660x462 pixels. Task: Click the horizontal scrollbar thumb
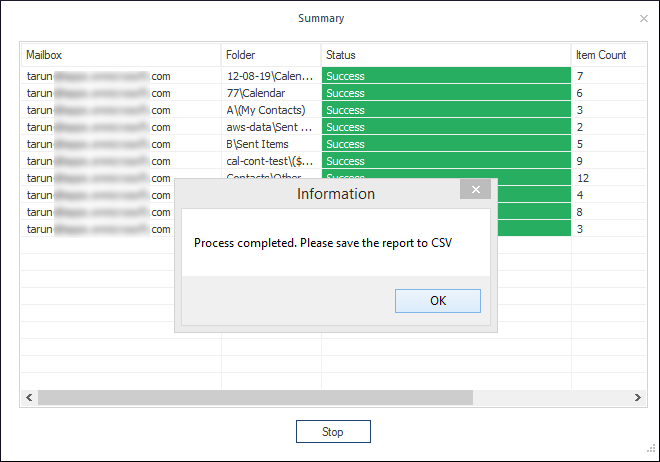point(255,397)
